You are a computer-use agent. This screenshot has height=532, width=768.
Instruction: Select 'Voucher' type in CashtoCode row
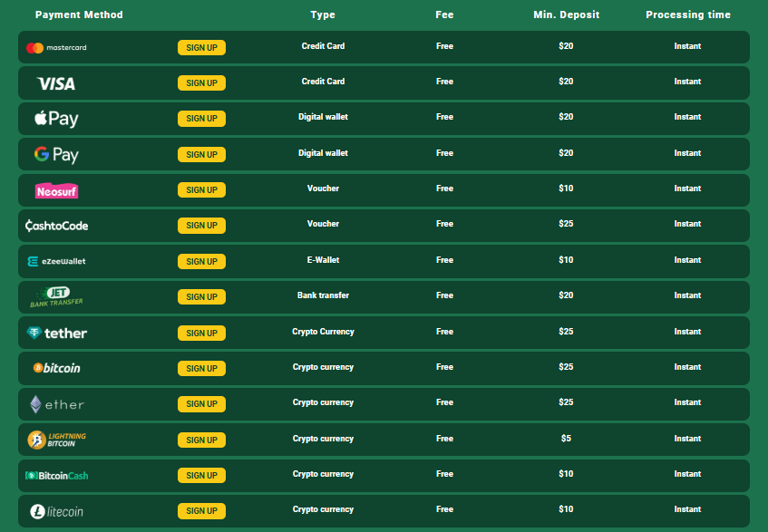(x=323, y=224)
